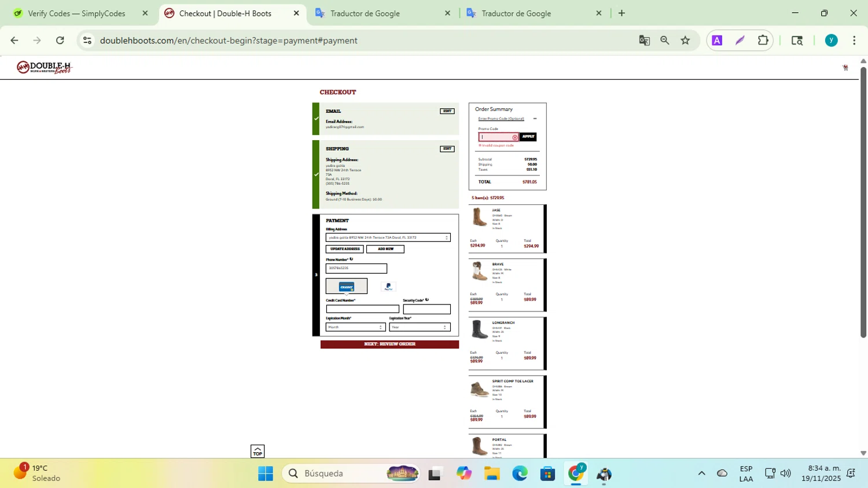The width and height of the screenshot is (868, 488).
Task: Clear the promo code with the red X icon
Action: 514,137
